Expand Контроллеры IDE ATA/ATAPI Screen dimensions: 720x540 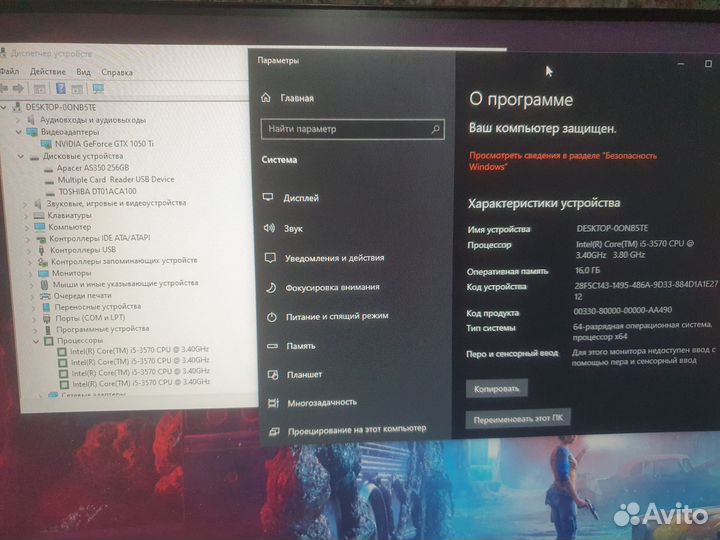[x=28, y=239]
